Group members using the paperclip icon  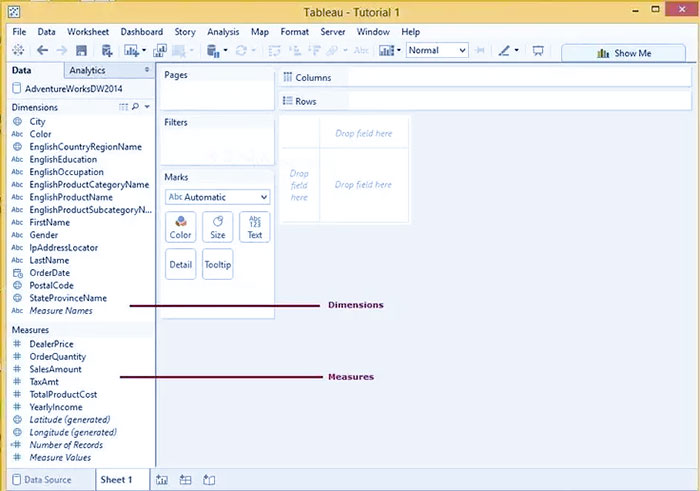tap(332, 50)
